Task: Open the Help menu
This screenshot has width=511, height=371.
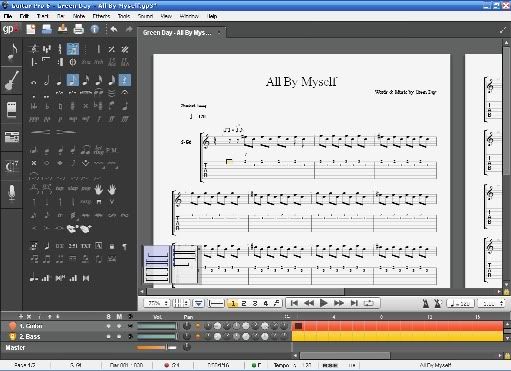Action: coord(212,16)
